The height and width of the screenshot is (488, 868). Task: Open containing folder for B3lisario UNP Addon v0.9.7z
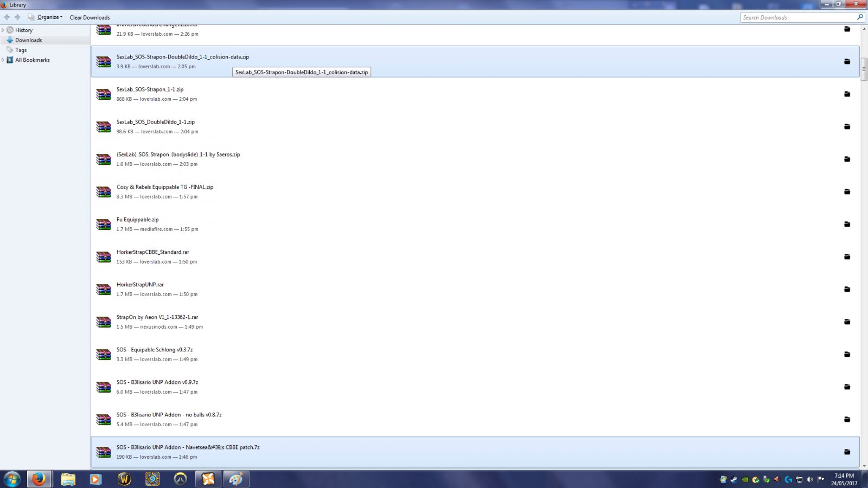847,387
